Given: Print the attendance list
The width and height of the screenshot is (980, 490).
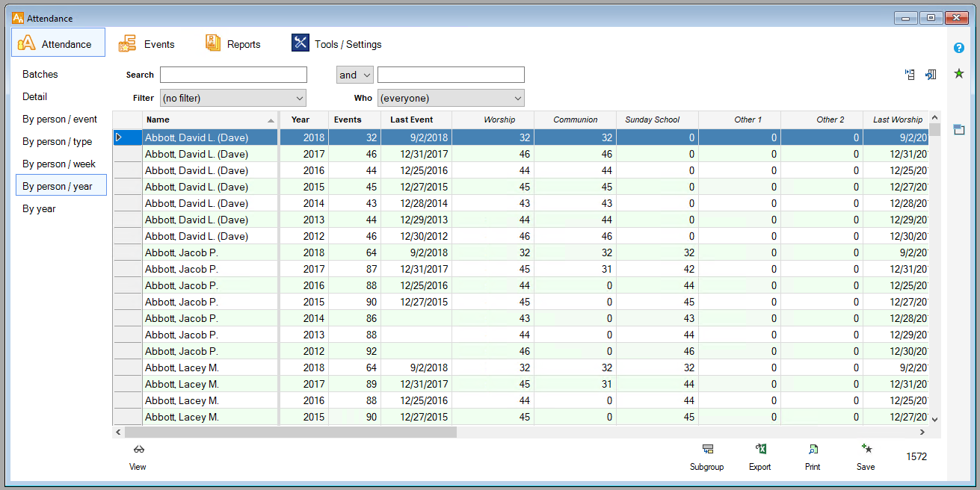Looking at the screenshot, I should pyautogui.click(x=813, y=450).
